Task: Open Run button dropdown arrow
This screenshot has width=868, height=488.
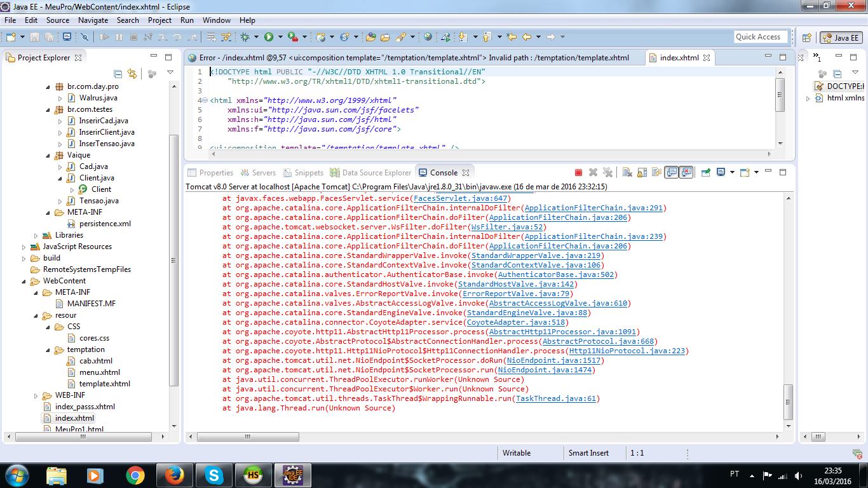Action: (x=280, y=37)
